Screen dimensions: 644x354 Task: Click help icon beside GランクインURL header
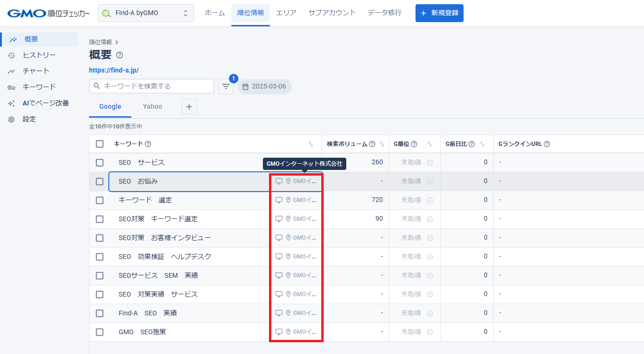(547, 144)
